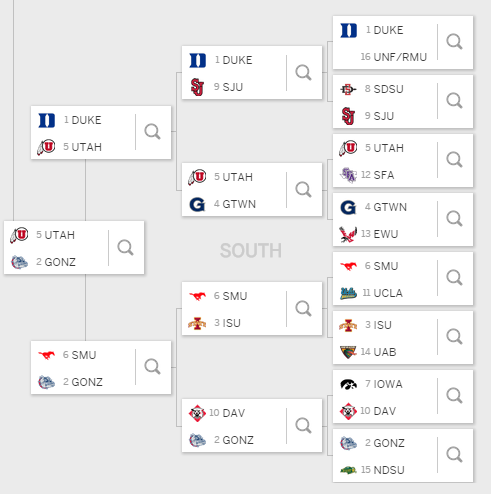This screenshot has width=491, height=494.
Task: View SMU vs Gonzaga Sweet 16 details
Action: click(x=152, y=367)
